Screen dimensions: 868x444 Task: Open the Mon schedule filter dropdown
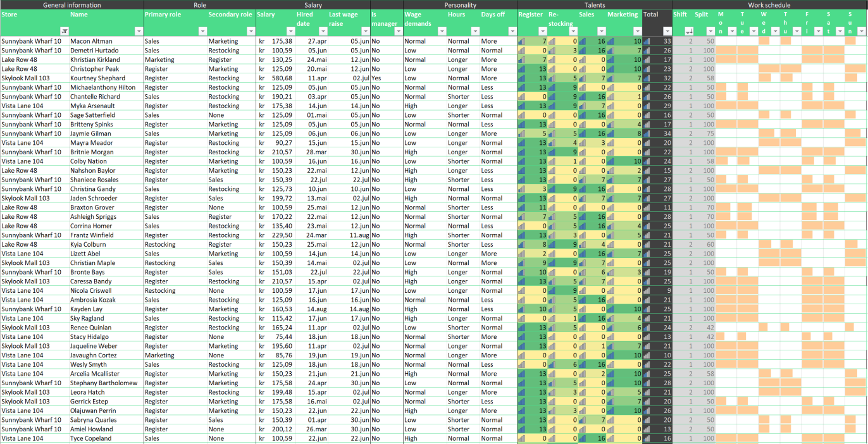(x=732, y=31)
